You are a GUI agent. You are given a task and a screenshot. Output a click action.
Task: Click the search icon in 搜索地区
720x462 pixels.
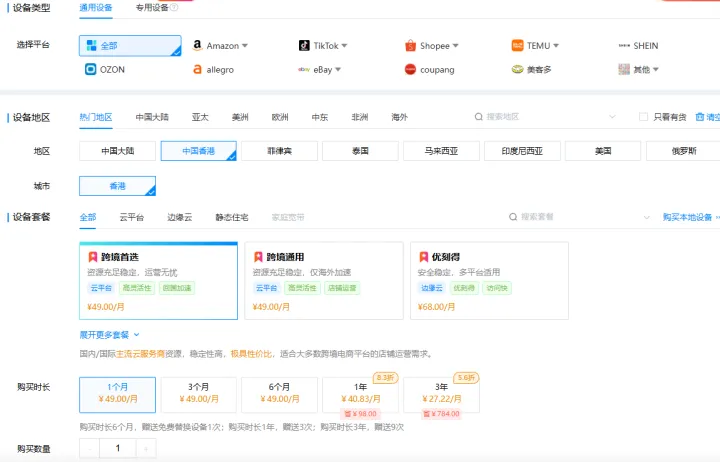[478, 117]
